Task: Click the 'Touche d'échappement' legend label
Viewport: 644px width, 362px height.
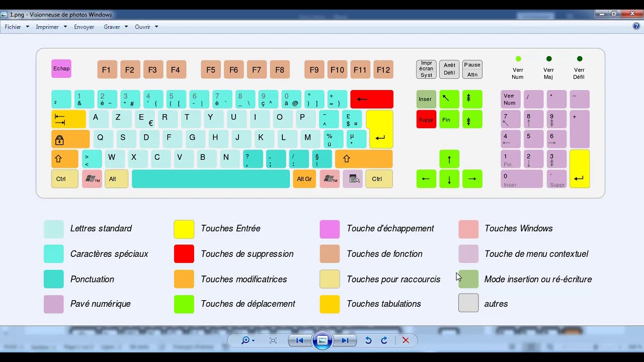Action: tap(390, 229)
